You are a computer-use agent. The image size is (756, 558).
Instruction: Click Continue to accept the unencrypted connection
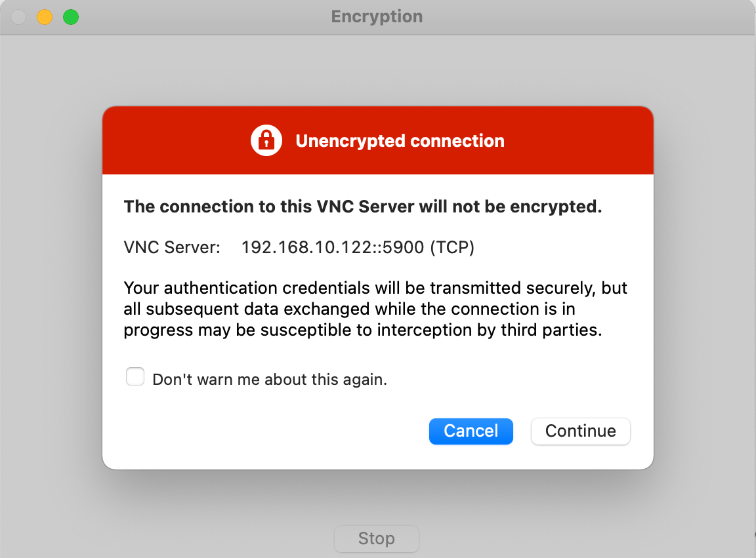pos(580,431)
